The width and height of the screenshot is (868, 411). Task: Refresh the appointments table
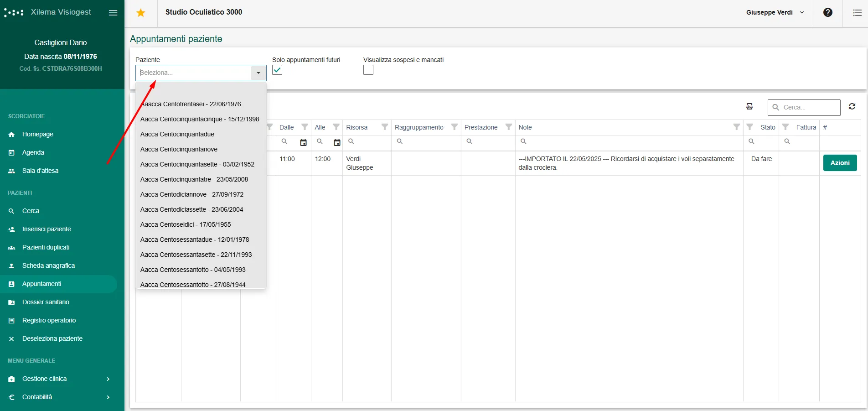pos(852,106)
